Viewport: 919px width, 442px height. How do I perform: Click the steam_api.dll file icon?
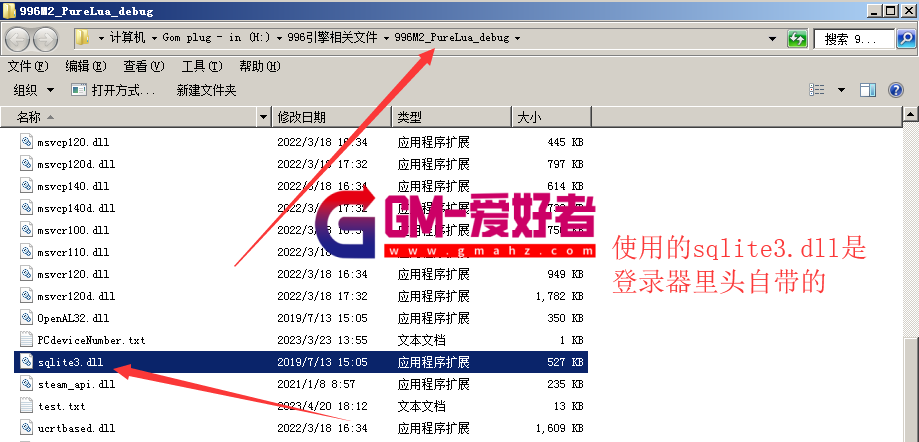tap(26, 384)
